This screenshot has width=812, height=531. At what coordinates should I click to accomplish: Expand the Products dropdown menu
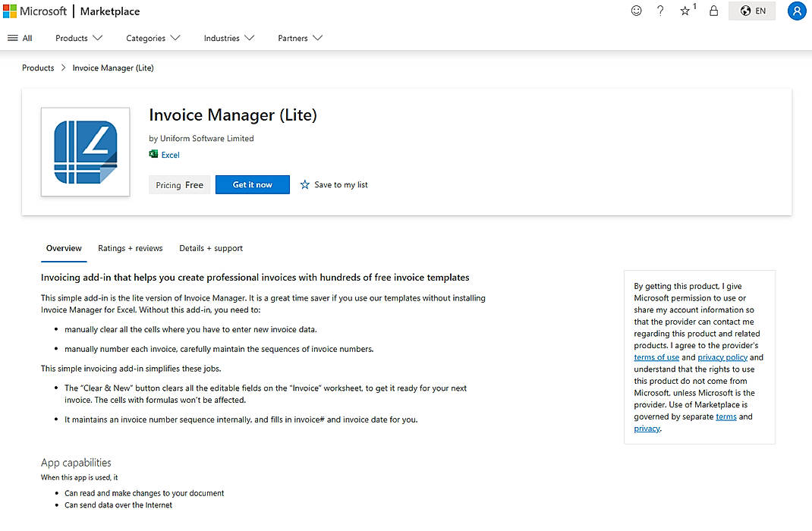click(79, 38)
